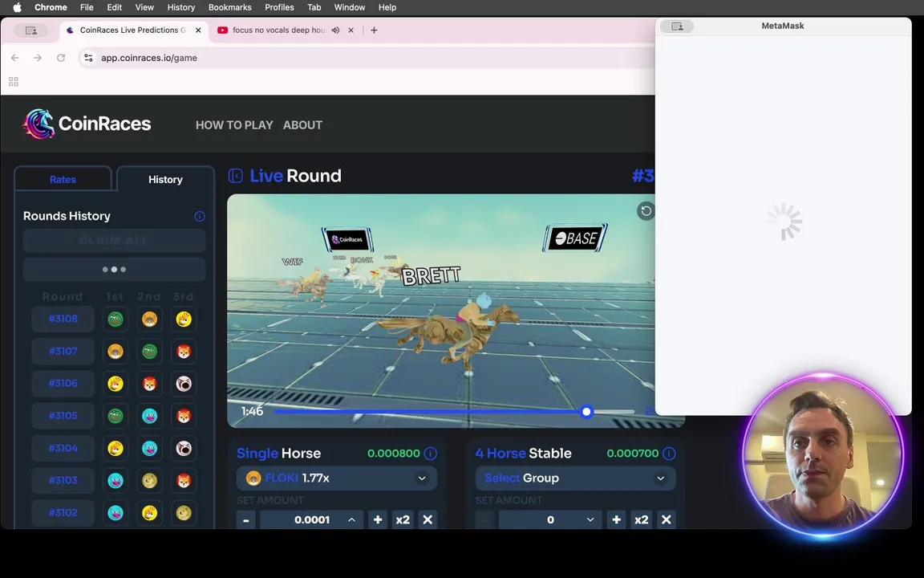924x578 pixels.
Task: Open the FLOKI 1.77x horse dropdown
Action: (x=337, y=478)
